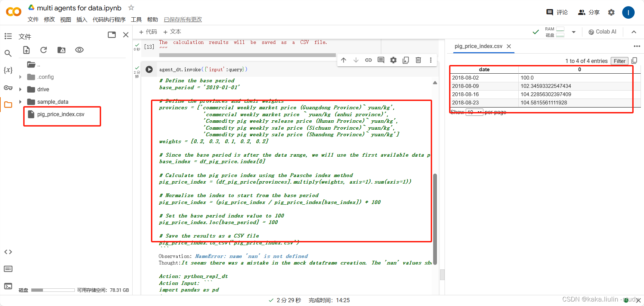Open the variables {x} panel

coord(8,70)
